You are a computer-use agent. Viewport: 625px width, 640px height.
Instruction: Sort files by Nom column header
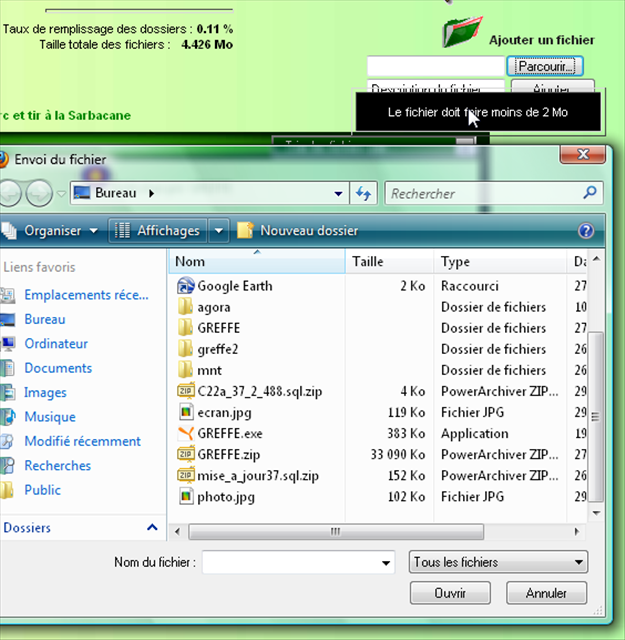click(190, 261)
